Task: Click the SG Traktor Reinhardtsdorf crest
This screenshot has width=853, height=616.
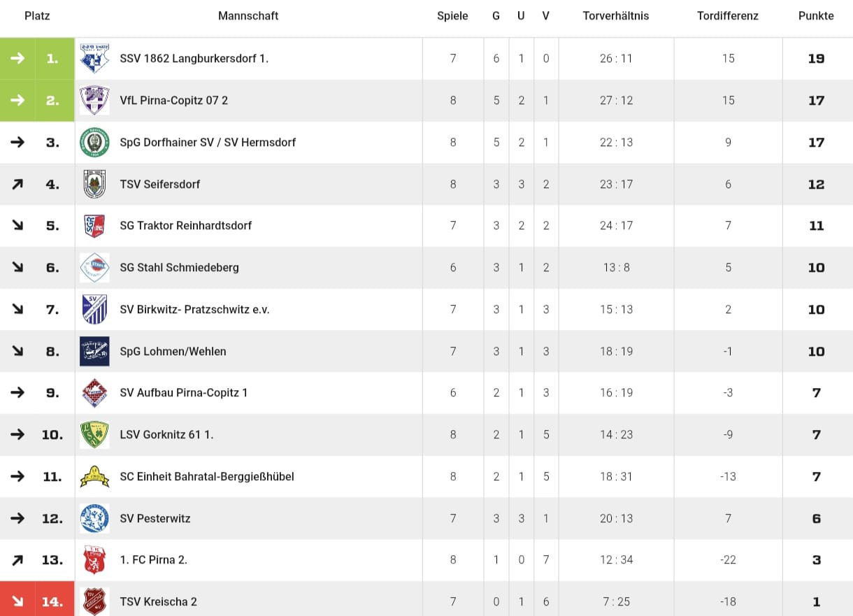Action: pos(94,226)
